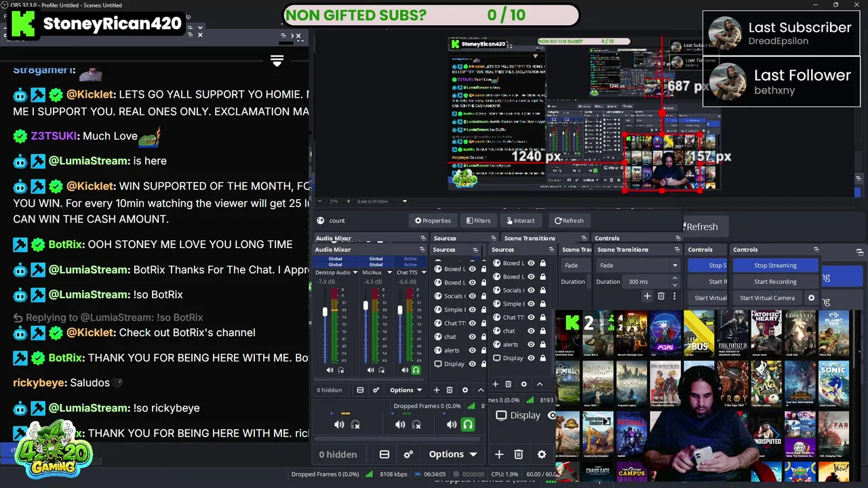
Task: Click Interact on the source toolbar
Action: pyautogui.click(x=520, y=220)
